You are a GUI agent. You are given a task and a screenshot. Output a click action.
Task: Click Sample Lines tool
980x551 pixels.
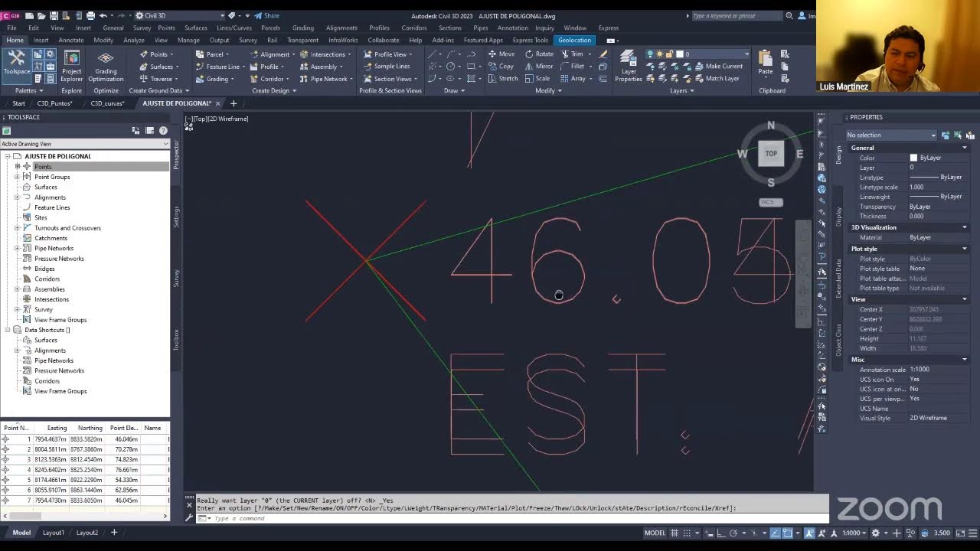tap(387, 67)
